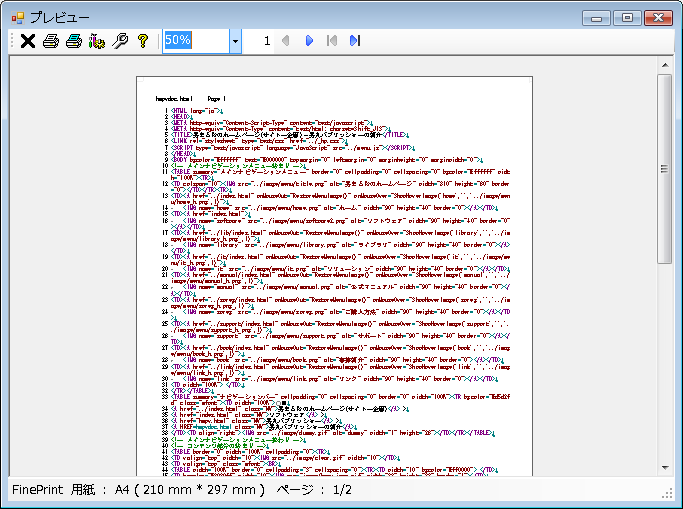This screenshot has height=509, width=683.
Task: Click the vertical scrollbar down arrow
Action: tap(665, 467)
